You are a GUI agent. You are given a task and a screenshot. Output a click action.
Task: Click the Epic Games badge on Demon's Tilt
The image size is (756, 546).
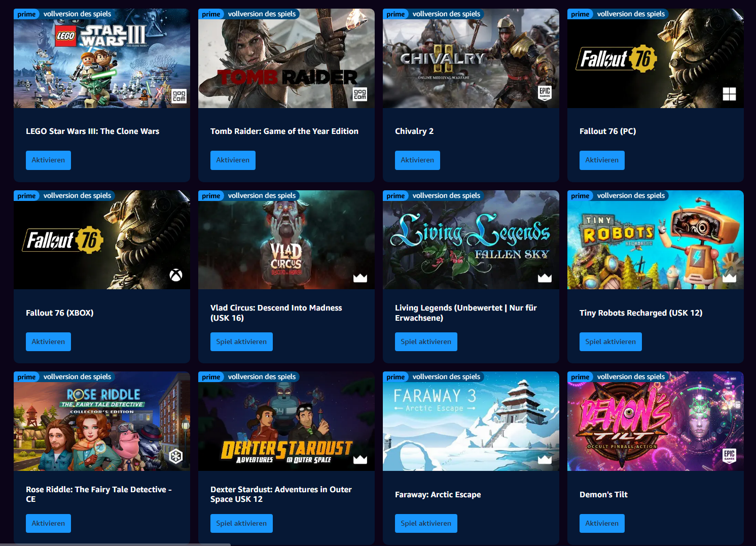point(729,455)
